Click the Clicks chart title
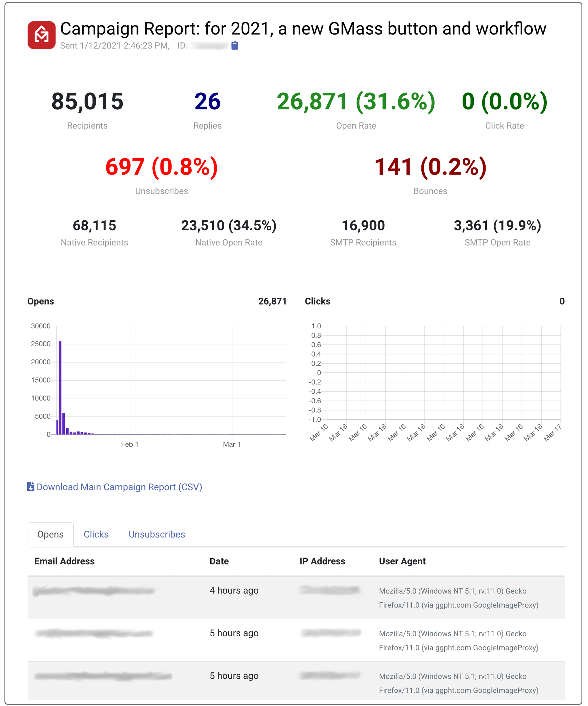588x706 pixels. [317, 301]
